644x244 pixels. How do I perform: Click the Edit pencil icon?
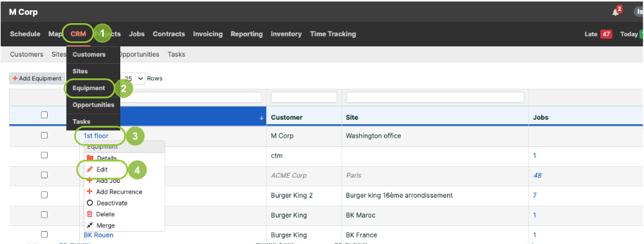pyautogui.click(x=90, y=169)
